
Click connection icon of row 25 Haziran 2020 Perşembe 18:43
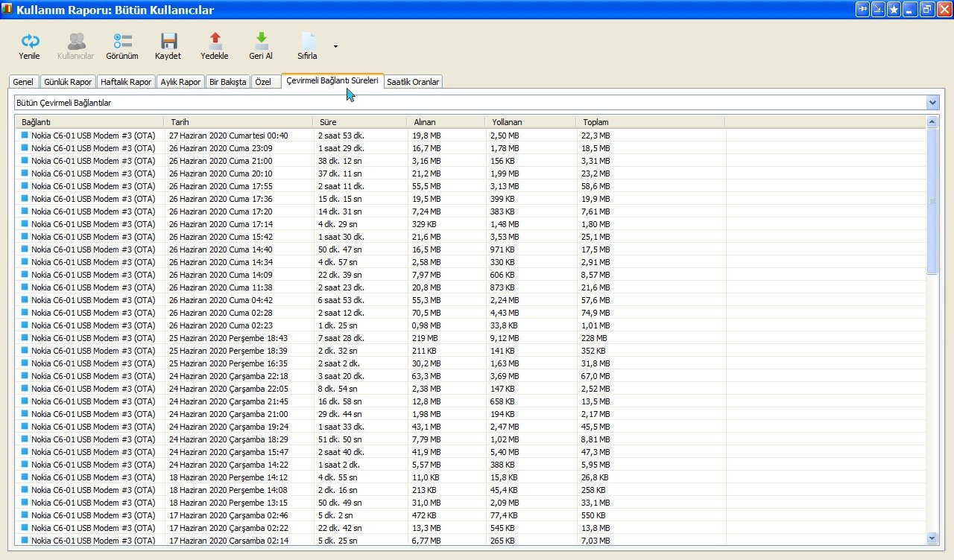25,338
